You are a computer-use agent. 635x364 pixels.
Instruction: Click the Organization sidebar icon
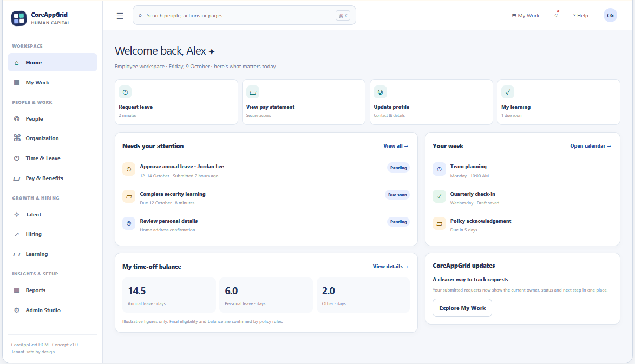coord(17,138)
